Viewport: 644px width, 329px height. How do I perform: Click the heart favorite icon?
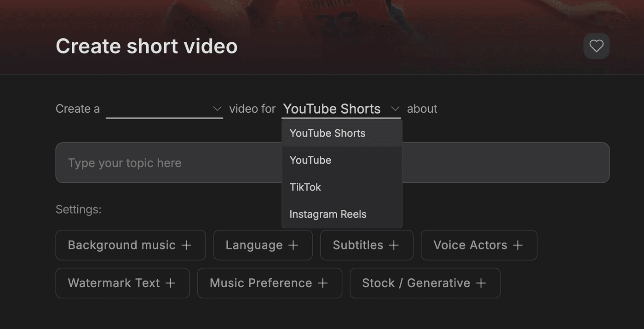pyautogui.click(x=596, y=46)
